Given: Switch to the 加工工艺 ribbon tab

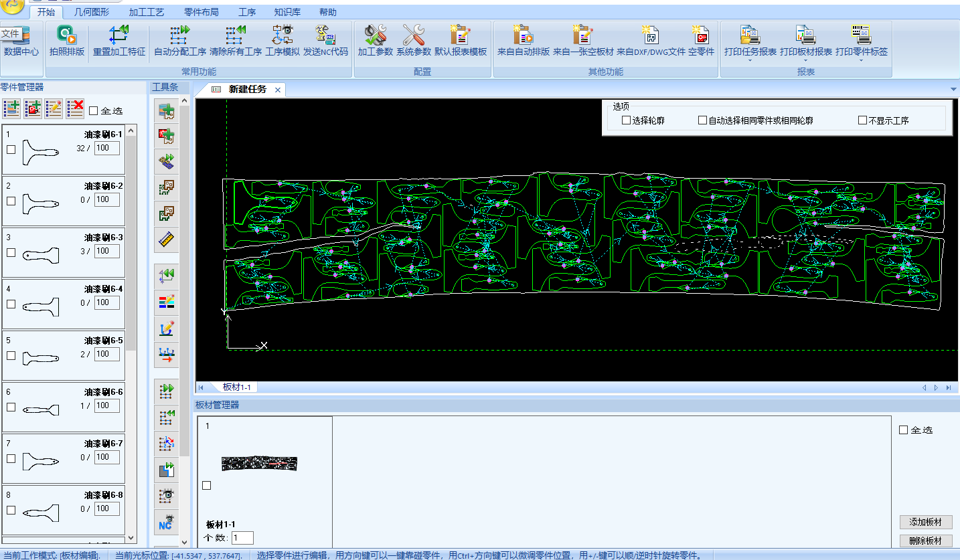Looking at the screenshot, I should [x=146, y=12].
